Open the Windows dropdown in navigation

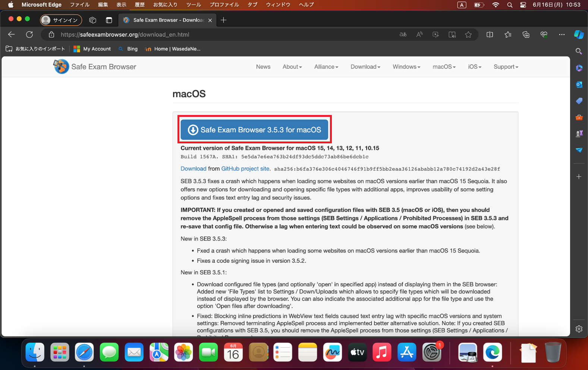(x=406, y=67)
